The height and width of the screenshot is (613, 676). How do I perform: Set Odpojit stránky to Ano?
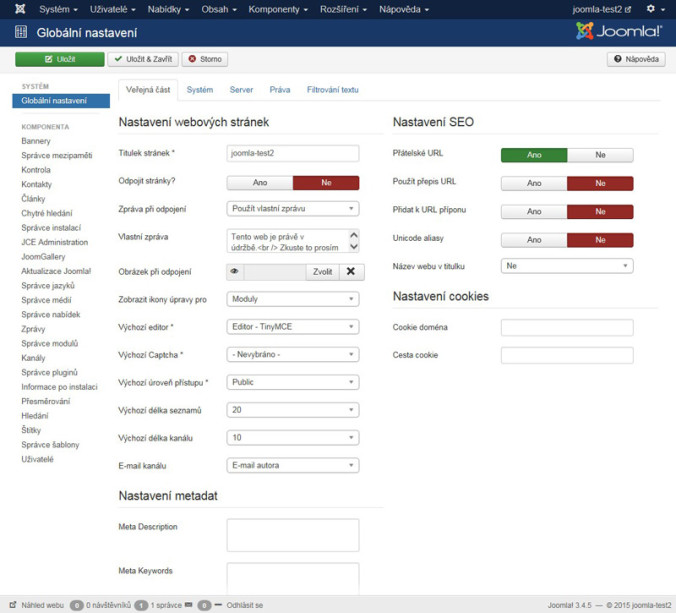[260, 183]
